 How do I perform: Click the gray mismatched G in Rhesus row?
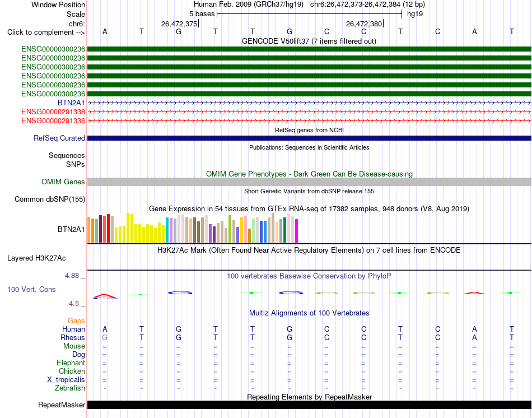coord(105,337)
